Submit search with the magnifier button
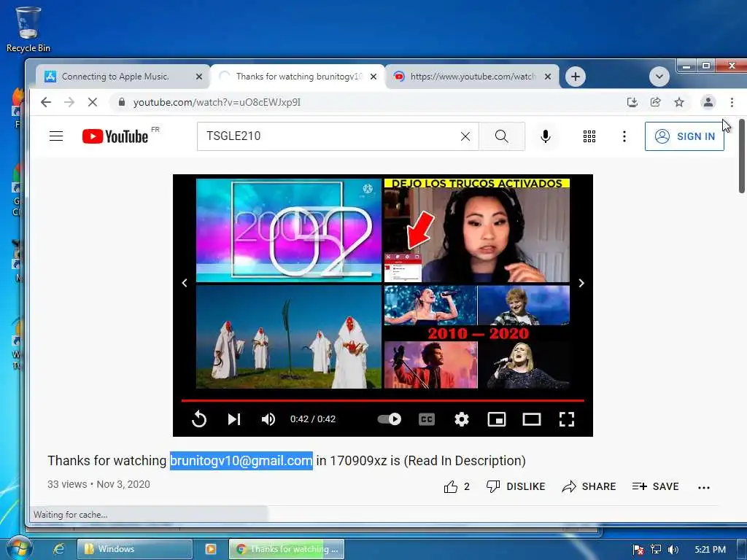Image resolution: width=747 pixels, height=560 pixels. point(502,136)
